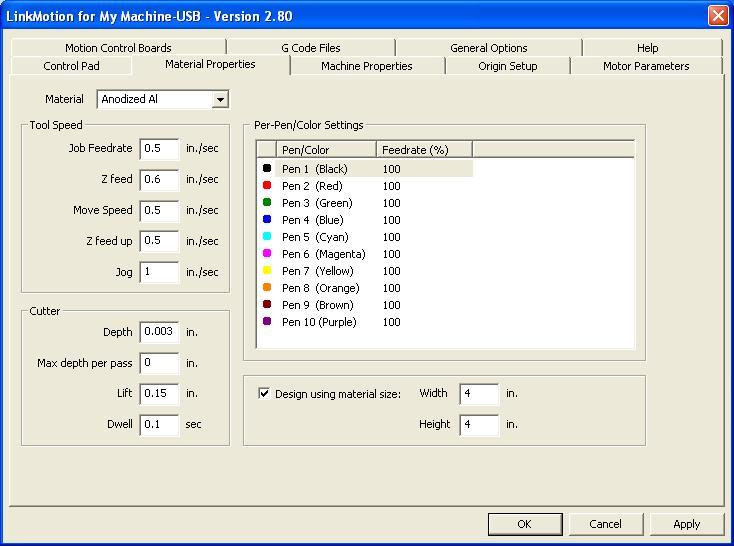
Task: Select the Pen 6 (Magenta) row
Action: click(365, 254)
